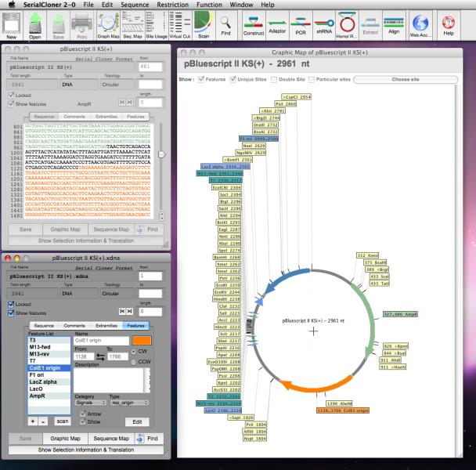
Task: Open the shRNA tool
Action: point(324,26)
